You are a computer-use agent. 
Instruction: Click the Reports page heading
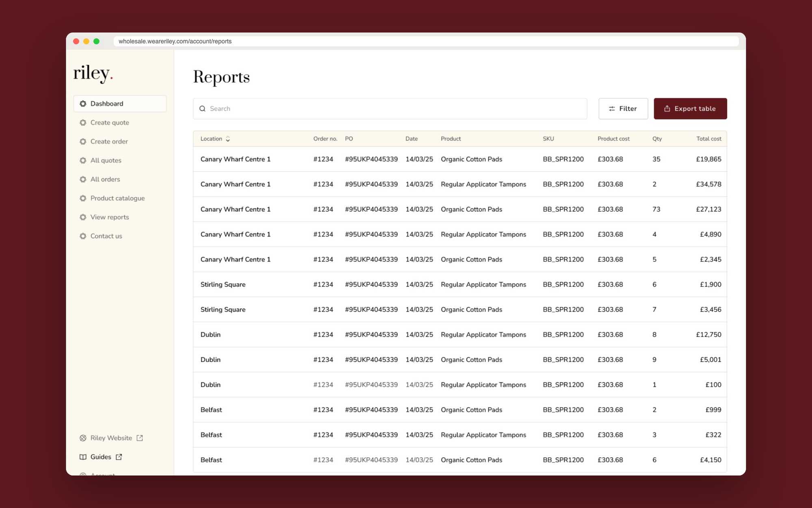click(x=221, y=77)
